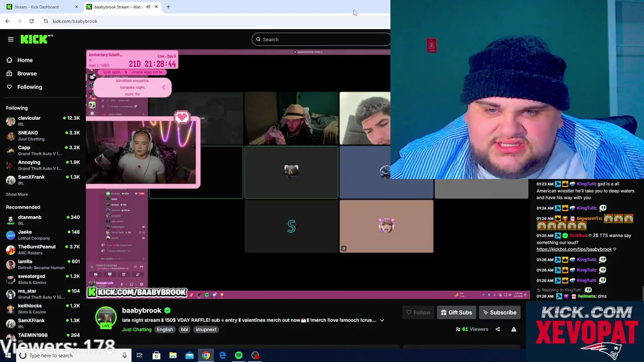Screen dimensions: 644x362
Task: Share the stream via share icon
Action: coord(498,329)
